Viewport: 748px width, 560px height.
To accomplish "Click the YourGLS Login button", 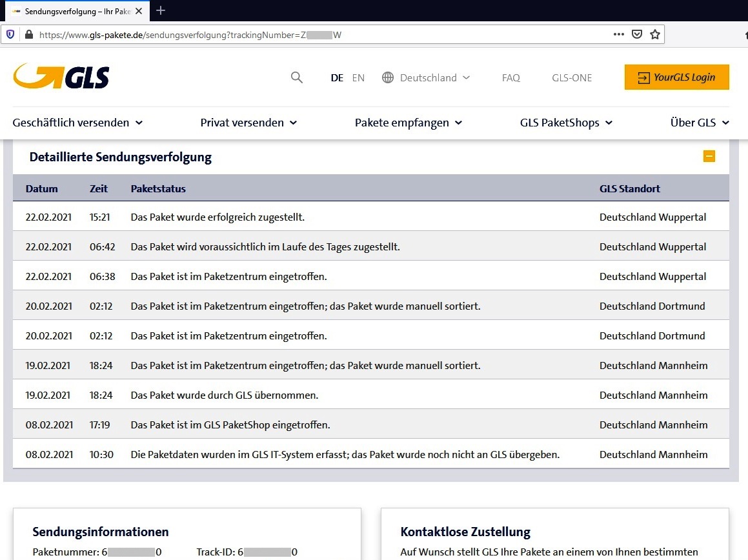I will click(x=676, y=77).
